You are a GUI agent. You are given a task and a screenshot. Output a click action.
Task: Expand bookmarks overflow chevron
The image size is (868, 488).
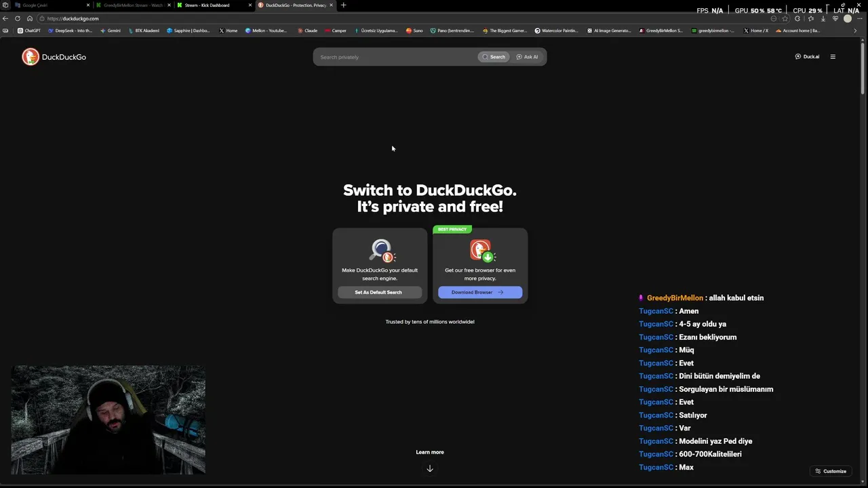pos(854,30)
